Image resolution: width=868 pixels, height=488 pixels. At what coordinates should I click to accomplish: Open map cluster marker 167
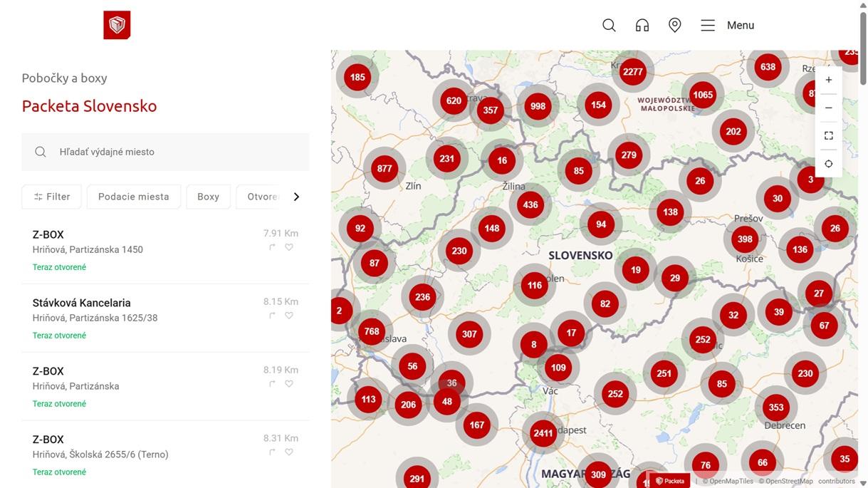tap(477, 425)
